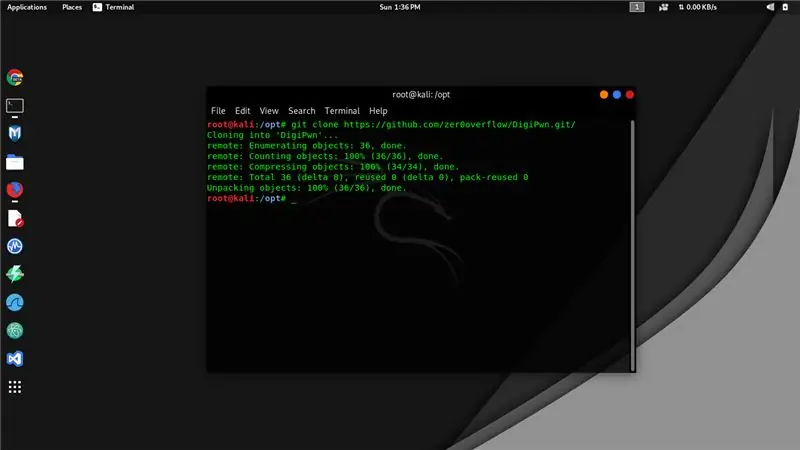Open the terminal Edit menu

coord(242,111)
